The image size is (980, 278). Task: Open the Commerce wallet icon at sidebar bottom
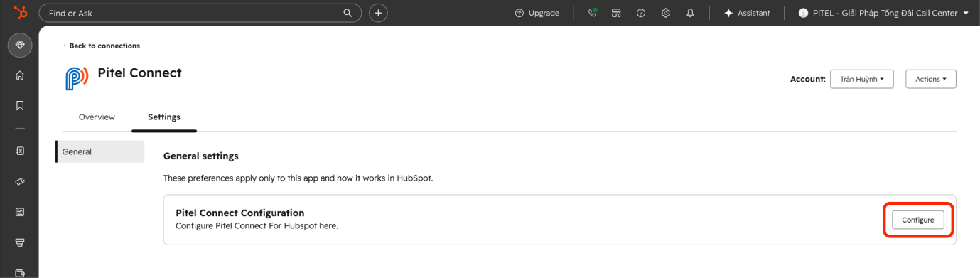[x=20, y=272]
